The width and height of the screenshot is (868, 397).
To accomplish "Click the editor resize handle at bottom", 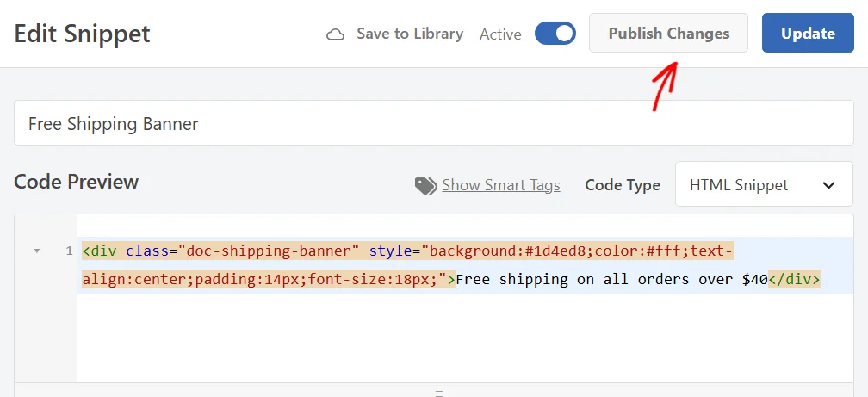I will (439, 393).
